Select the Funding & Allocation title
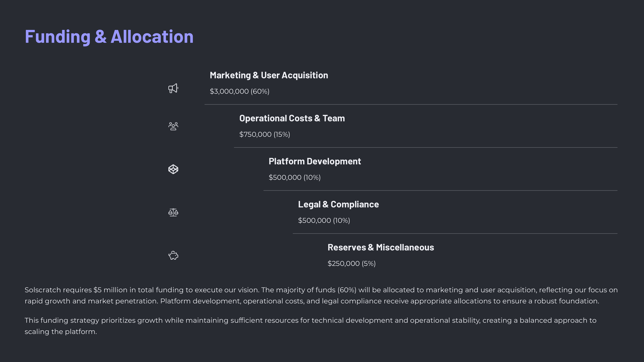This screenshot has height=362, width=644. pyautogui.click(x=109, y=37)
